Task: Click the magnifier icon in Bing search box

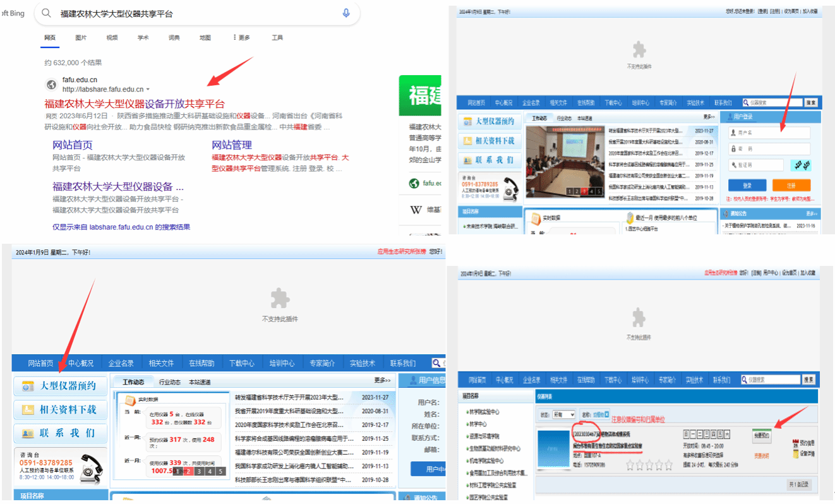Action: pos(47,13)
